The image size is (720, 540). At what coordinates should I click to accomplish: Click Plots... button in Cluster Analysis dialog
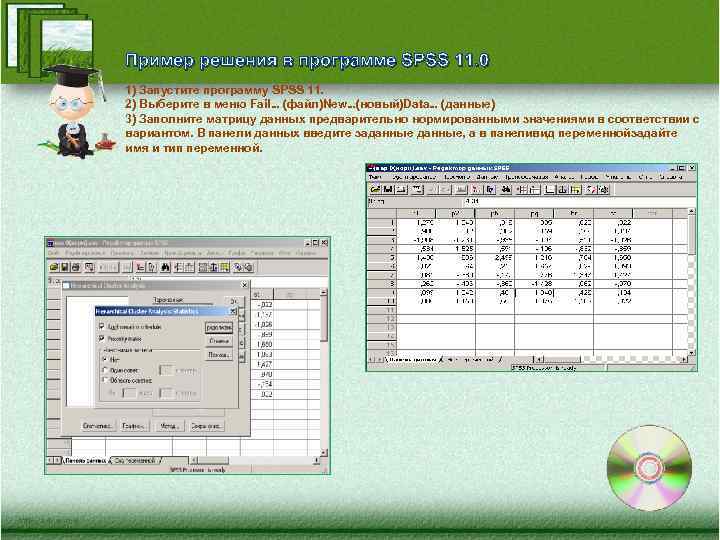click(x=134, y=426)
